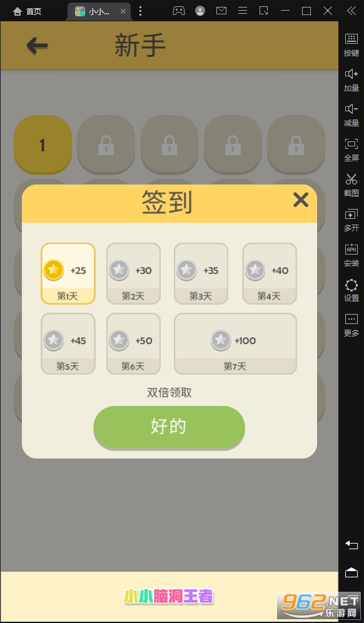
Task: Close the 签到 sign-in dialog
Action: point(300,200)
